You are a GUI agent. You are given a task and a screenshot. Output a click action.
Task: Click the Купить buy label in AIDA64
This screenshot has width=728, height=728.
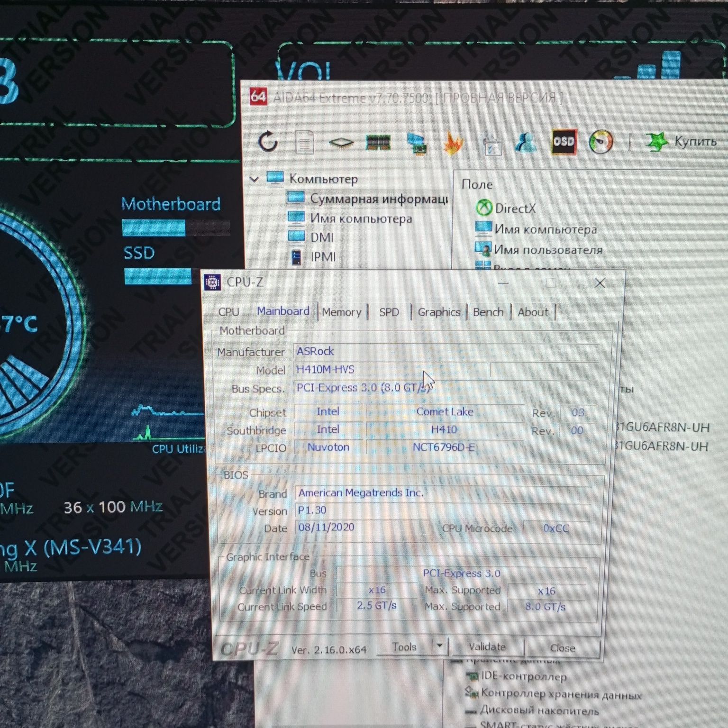695,141
